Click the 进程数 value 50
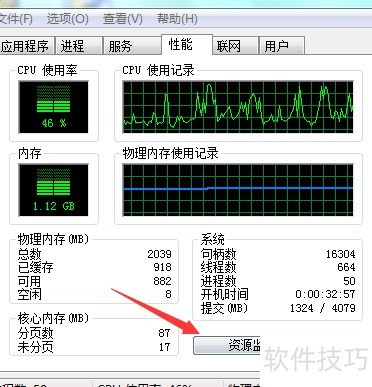372x387 pixels. pyautogui.click(x=349, y=281)
